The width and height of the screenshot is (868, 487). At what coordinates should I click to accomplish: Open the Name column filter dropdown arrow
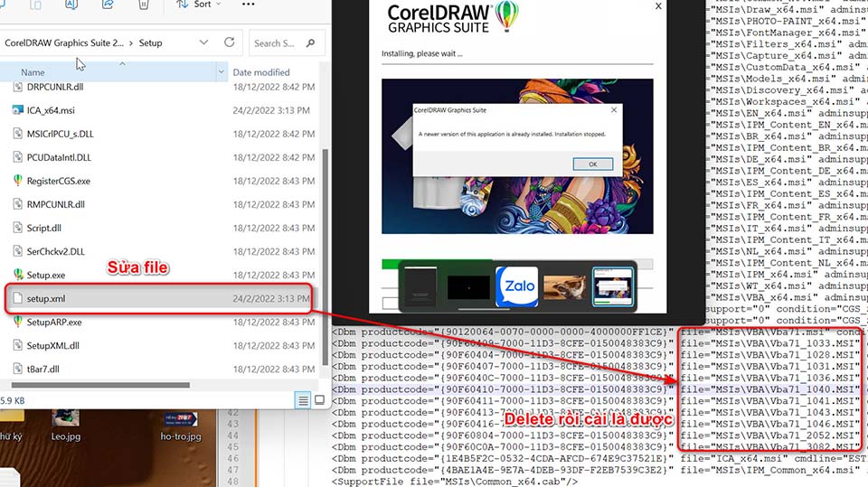pos(222,71)
